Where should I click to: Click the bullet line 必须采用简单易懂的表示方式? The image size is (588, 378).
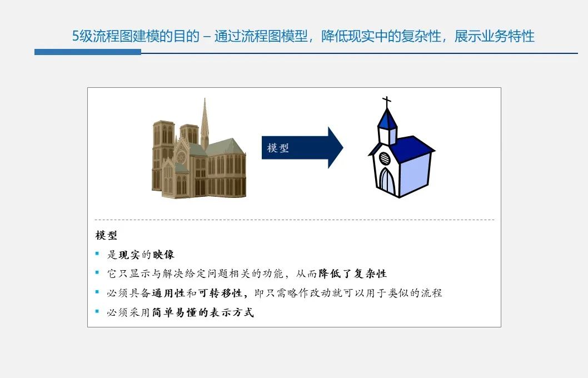(181, 312)
